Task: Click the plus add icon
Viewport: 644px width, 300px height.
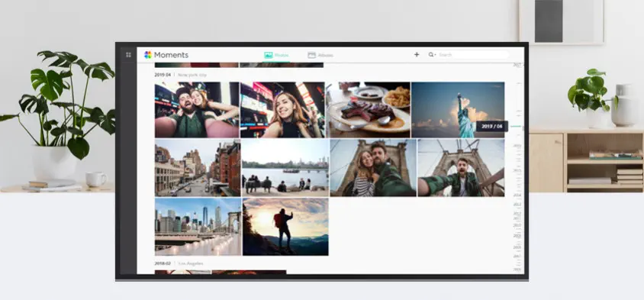Action: (x=417, y=55)
